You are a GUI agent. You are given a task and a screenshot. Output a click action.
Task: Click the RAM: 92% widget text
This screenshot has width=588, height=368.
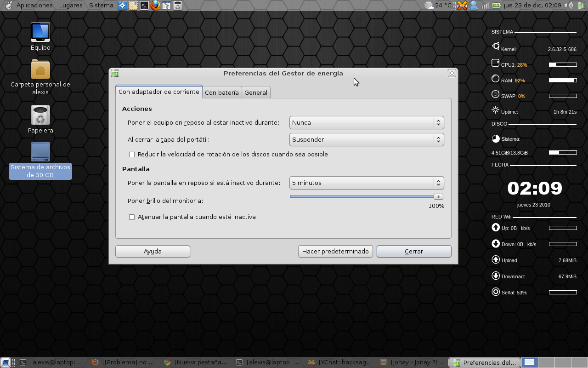tap(513, 80)
